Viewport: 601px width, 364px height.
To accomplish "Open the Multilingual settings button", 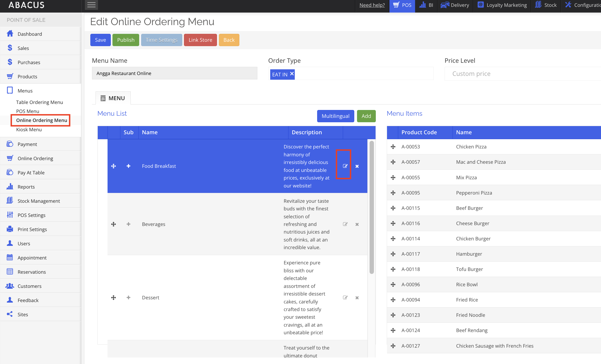I will pos(335,116).
